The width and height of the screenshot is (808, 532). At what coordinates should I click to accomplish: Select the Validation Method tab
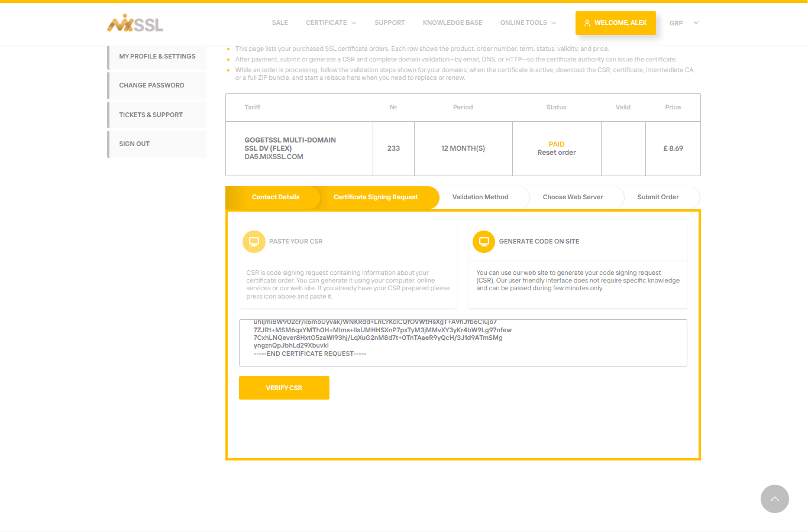pyautogui.click(x=480, y=197)
